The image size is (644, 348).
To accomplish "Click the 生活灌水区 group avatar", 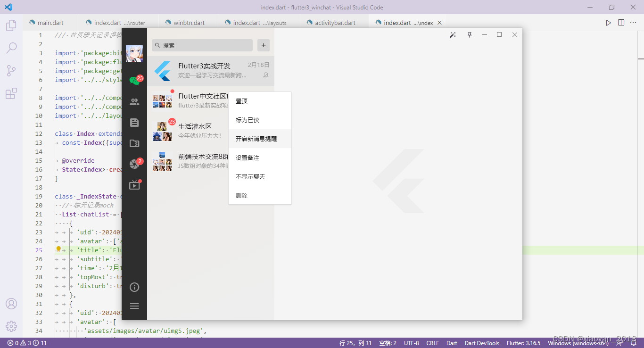I will [162, 132].
